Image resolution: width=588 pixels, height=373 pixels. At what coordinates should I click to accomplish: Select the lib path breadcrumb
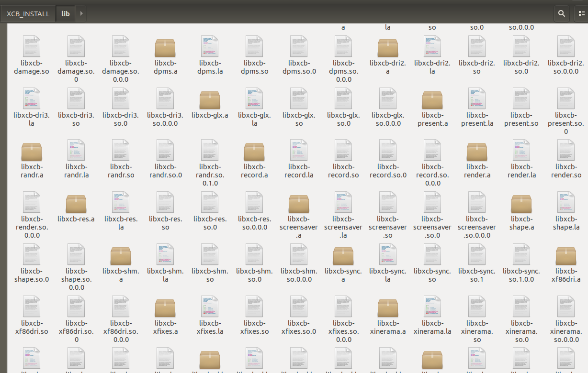[66, 14]
